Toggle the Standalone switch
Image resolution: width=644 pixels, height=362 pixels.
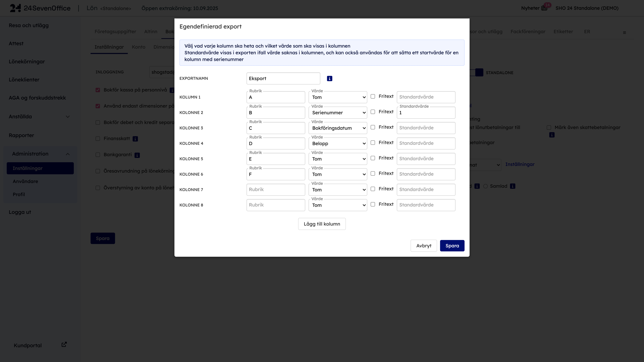click(x=476, y=72)
